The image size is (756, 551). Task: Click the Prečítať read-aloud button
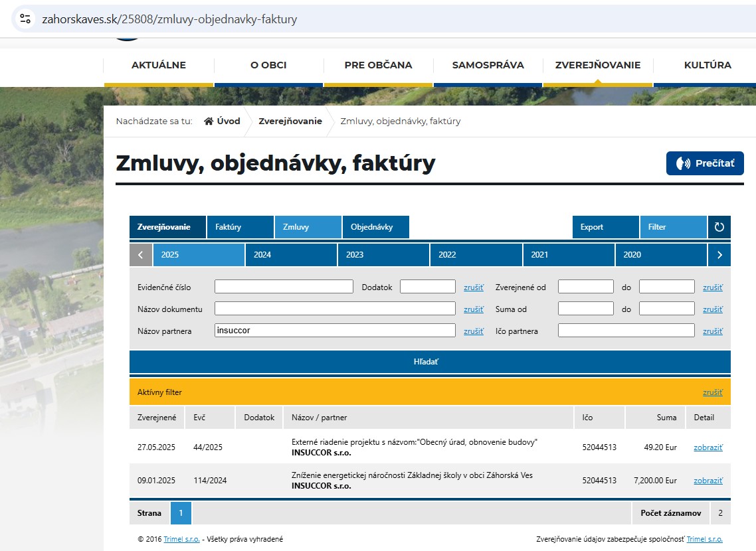[705, 163]
